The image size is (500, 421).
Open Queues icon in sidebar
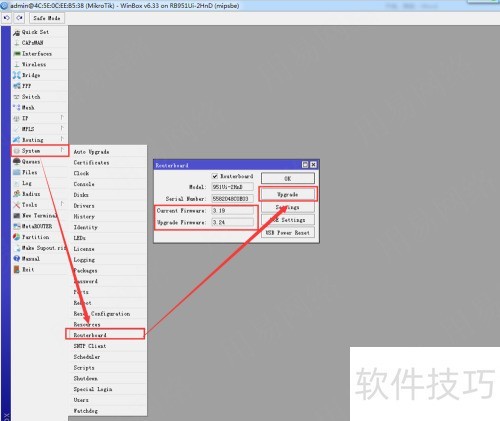pos(17,162)
